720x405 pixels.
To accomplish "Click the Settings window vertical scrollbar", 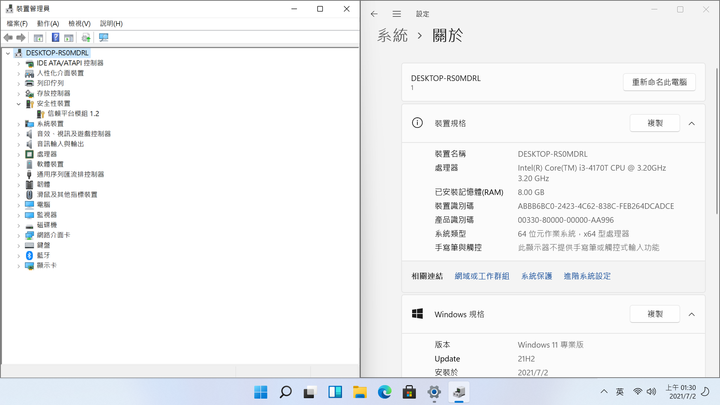I will click(x=716, y=141).
